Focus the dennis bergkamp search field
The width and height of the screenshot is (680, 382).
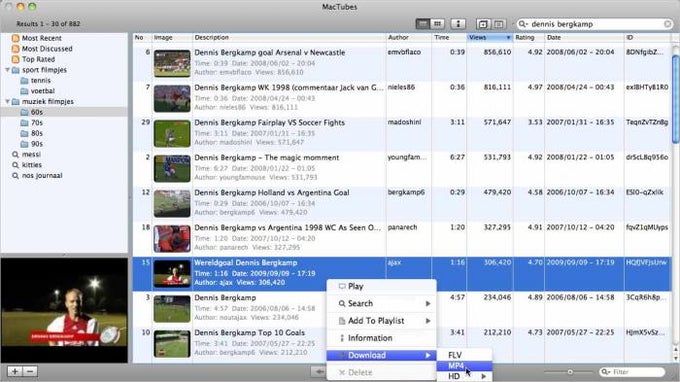click(x=595, y=24)
